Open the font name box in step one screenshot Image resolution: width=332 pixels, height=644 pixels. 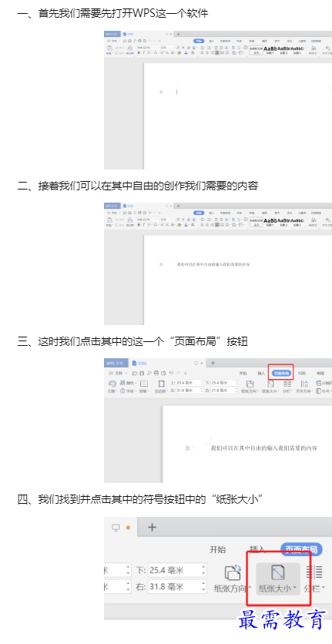[x=147, y=48]
